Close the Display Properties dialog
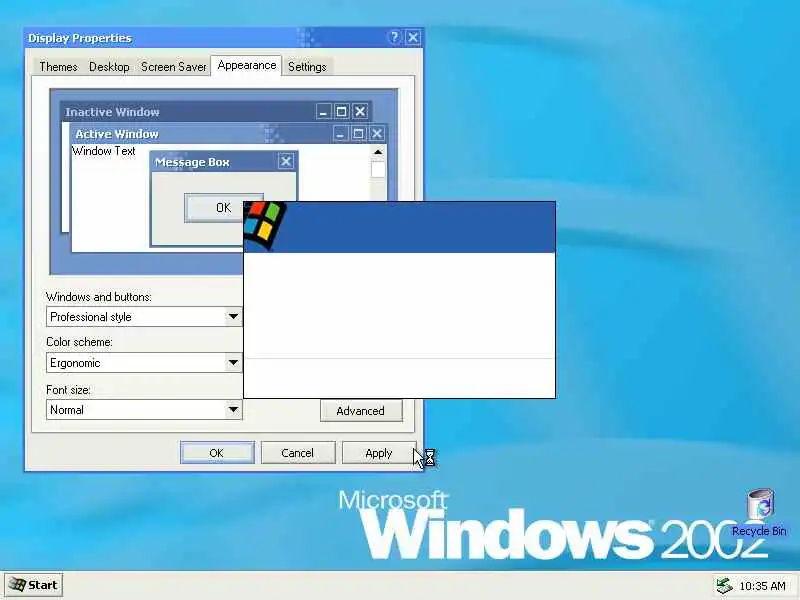This screenshot has height=600, width=800. click(x=413, y=38)
